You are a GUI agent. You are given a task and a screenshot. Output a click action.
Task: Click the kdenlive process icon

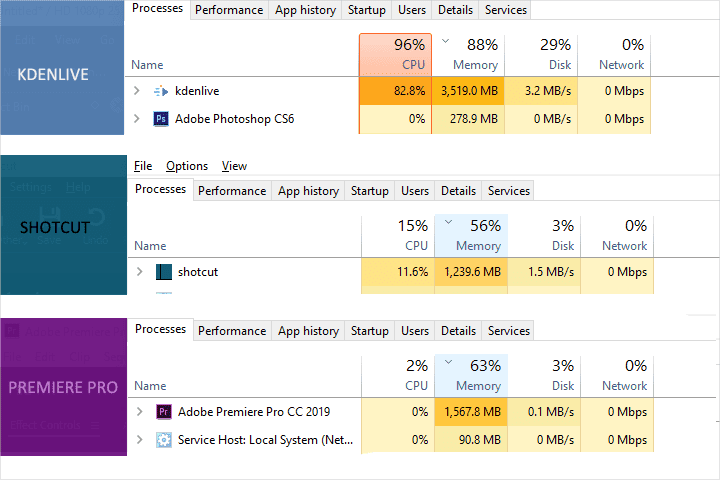[x=161, y=91]
